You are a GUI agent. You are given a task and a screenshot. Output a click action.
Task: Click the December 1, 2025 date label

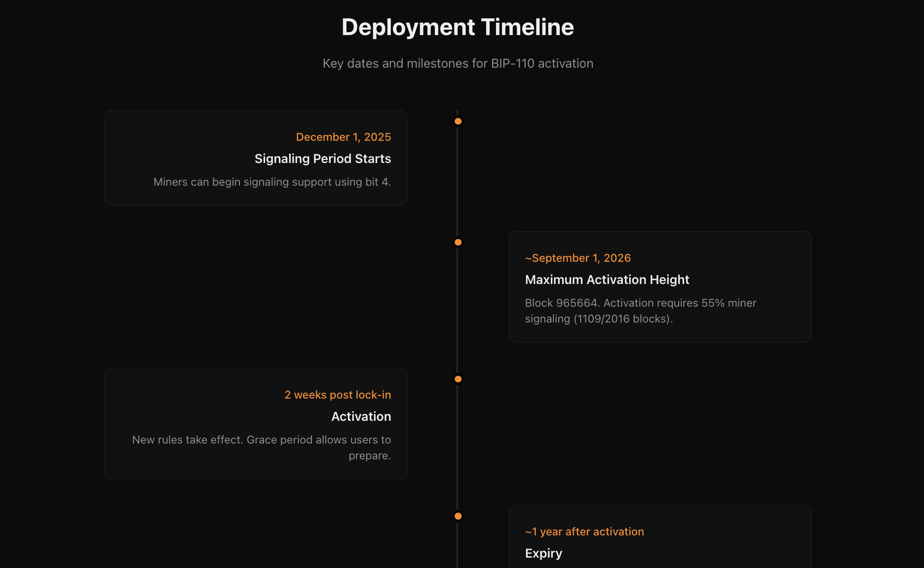click(343, 137)
